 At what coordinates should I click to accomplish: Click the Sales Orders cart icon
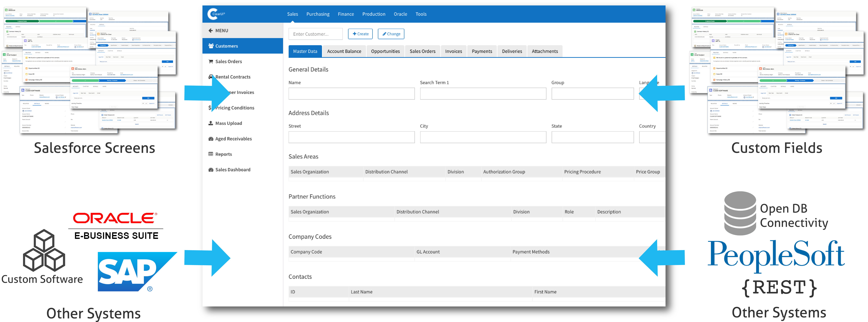click(211, 62)
